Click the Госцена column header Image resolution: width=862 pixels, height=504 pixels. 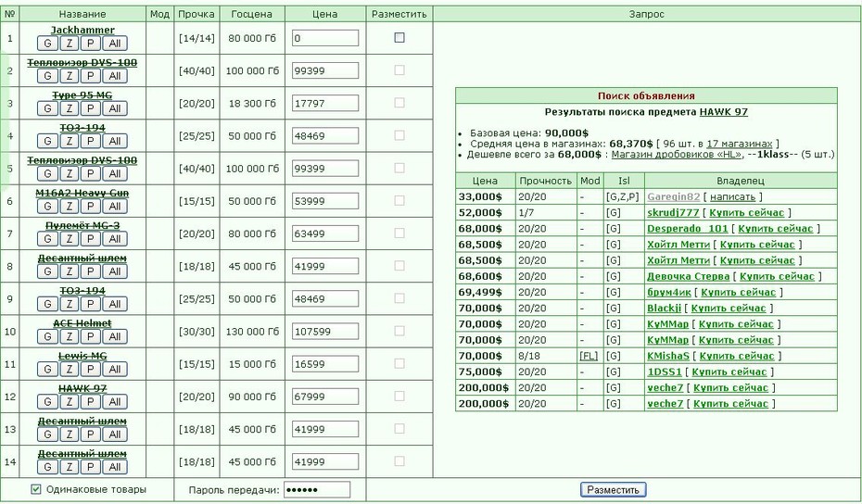coord(252,14)
